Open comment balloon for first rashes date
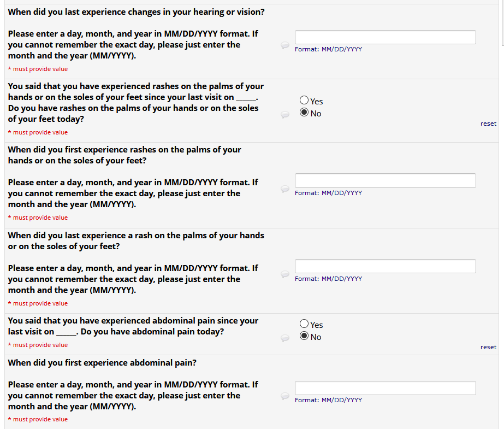This screenshot has height=429, width=504. tap(284, 189)
